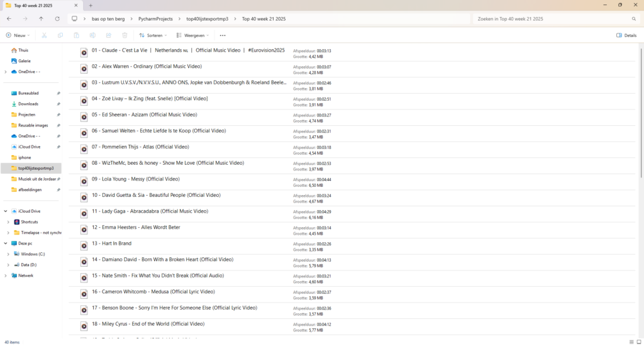Click the audio file icon for 09 - Lola Young
This screenshot has width=644, height=346.
coord(84,181)
